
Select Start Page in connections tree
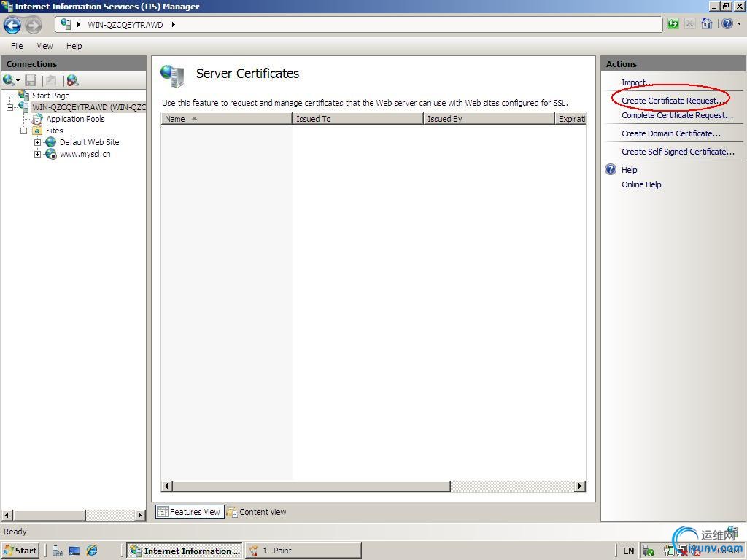coord(50,96)
